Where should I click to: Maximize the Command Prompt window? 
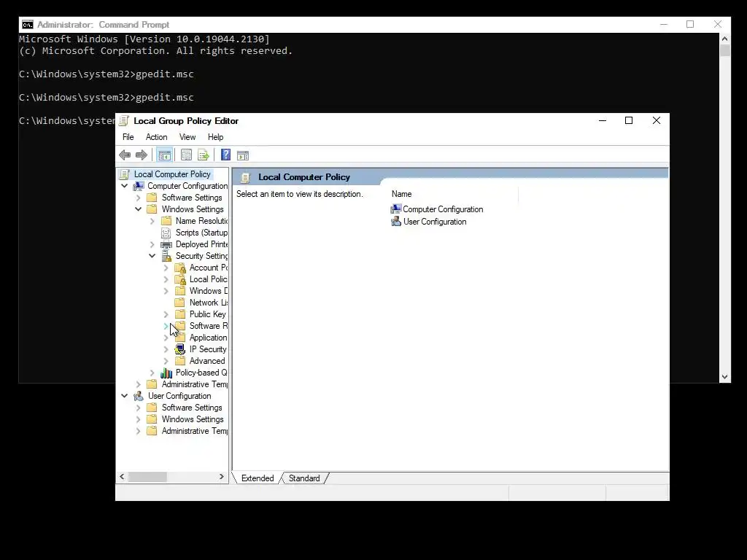click(690, 24)
